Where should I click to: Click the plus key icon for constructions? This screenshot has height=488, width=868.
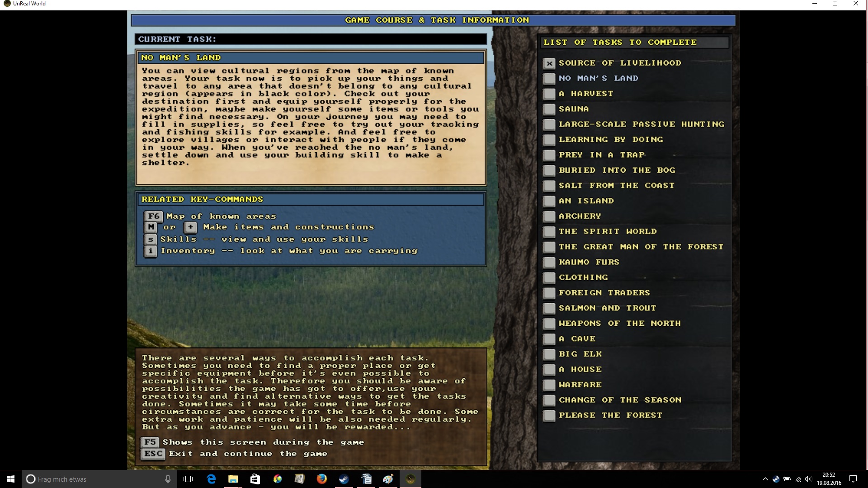click(190, 227)
